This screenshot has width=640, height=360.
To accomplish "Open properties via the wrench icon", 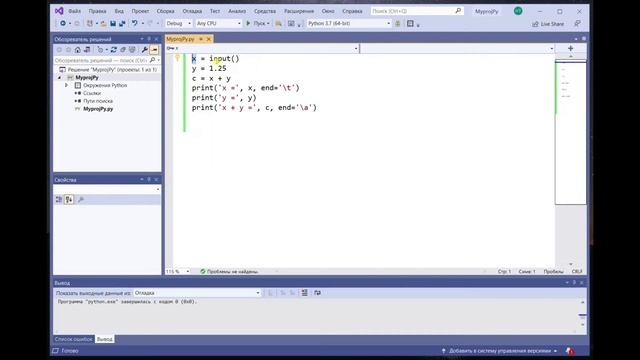I will (144, 50).
